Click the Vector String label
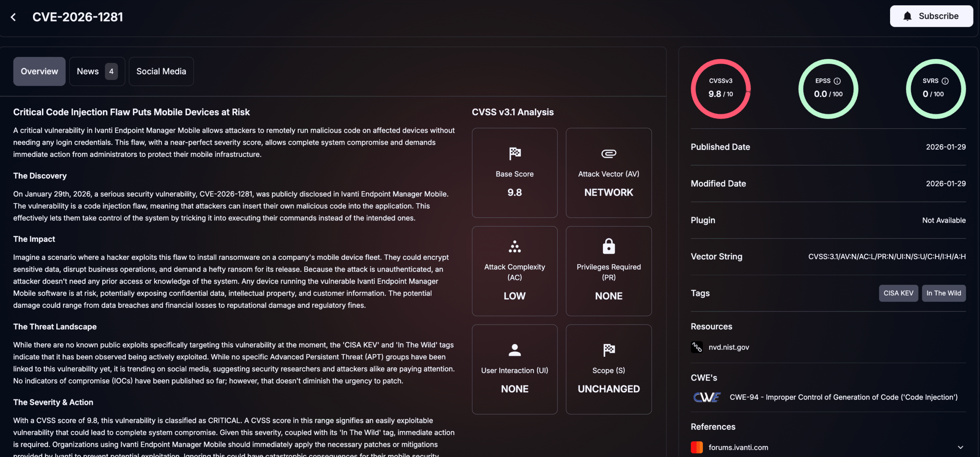 click(x=716, y=257)
